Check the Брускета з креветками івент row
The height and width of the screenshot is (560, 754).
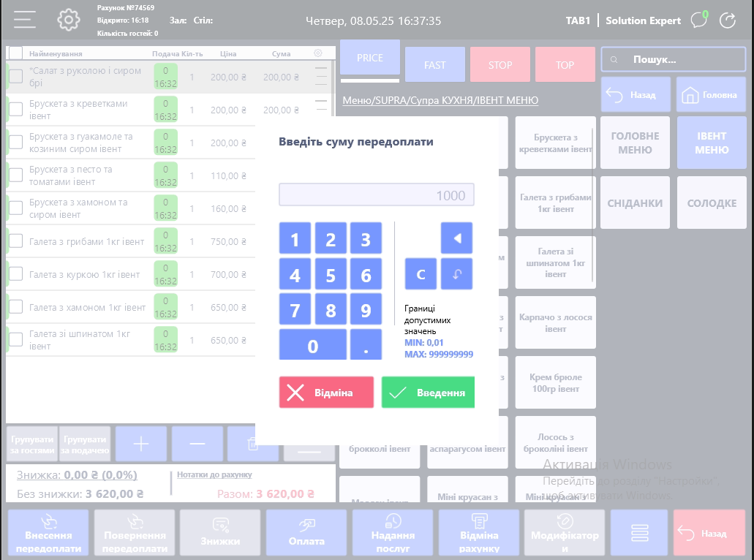pyautogui.click(x=15, y=110)
